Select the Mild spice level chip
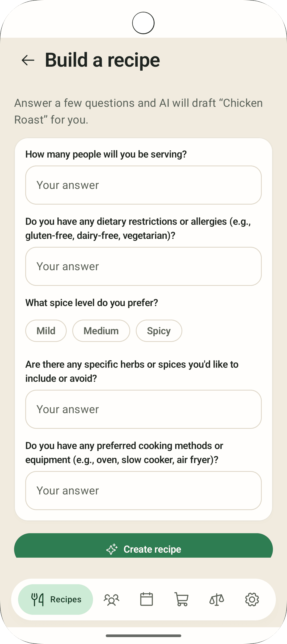Viewport: 287px width, 644px height. click(46, 331)
